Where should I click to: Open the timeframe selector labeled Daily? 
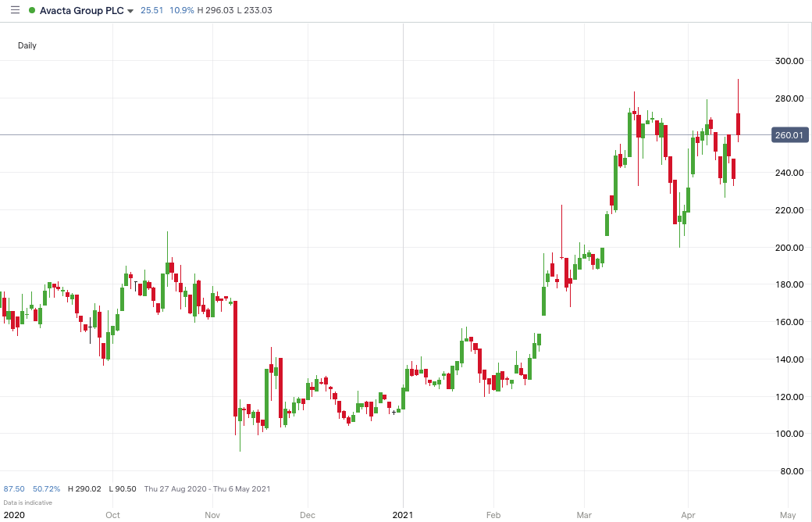(27, 45)
